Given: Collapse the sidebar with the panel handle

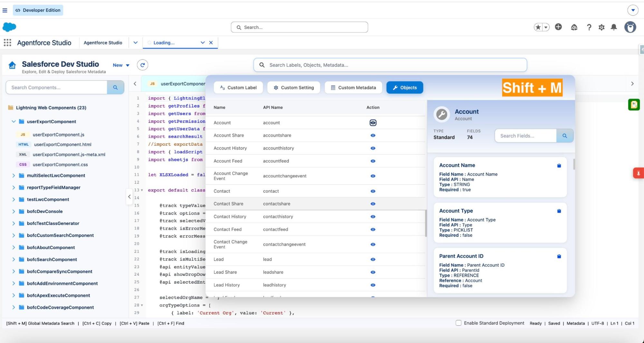Looking at the screenshot, I should 129,197.
